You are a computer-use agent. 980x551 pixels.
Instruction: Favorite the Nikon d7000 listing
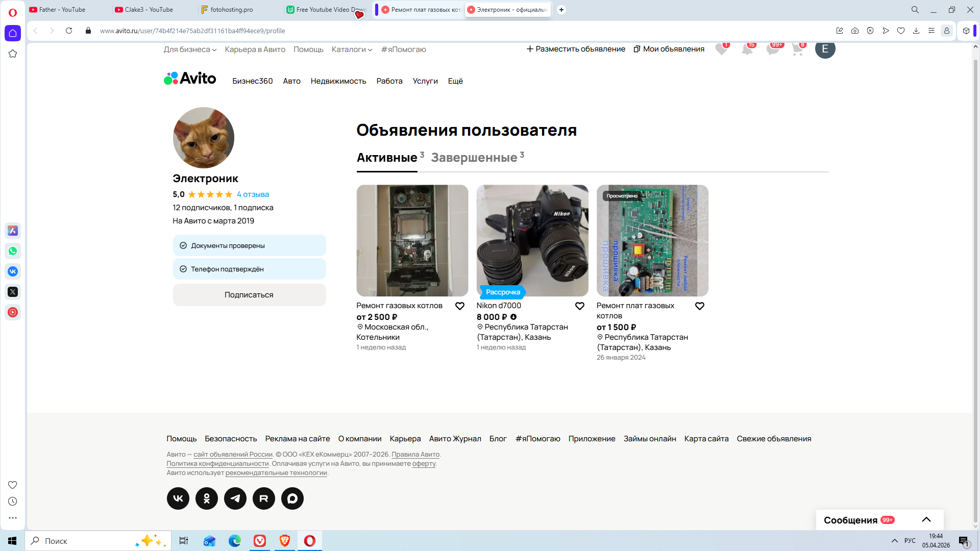click(580, 306)
